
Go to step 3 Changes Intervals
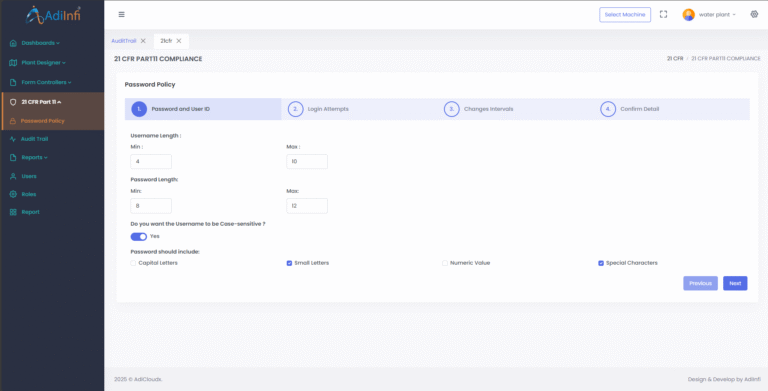(x=515, y=109)
